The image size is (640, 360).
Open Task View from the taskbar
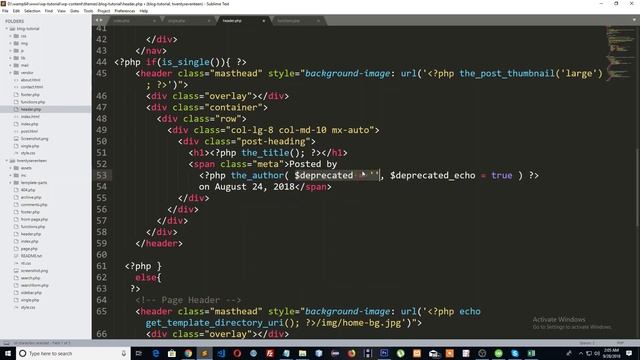(x=139, y=353)
